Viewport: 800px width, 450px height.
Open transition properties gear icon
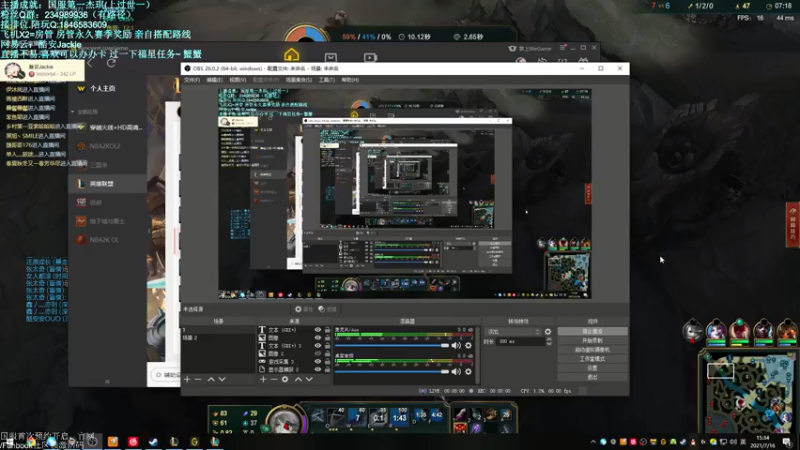point(548,331)
